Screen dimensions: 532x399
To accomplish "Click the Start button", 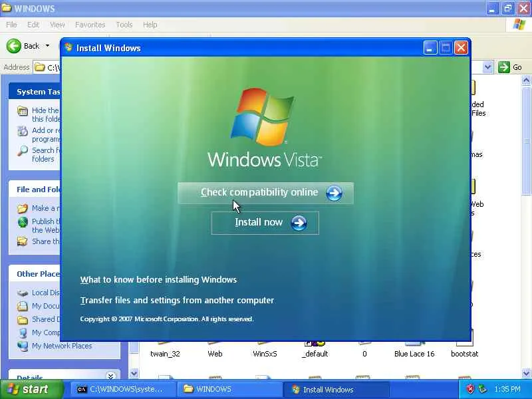I will click(32, 389).
